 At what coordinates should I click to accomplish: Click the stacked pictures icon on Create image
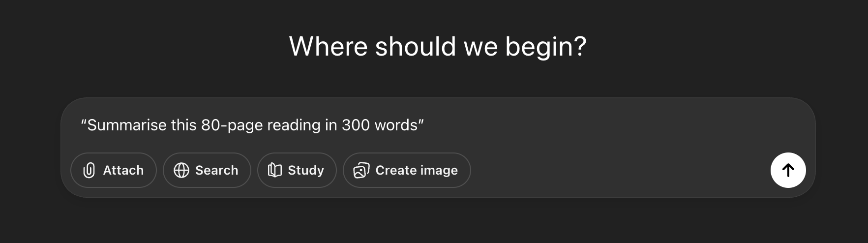361,170
